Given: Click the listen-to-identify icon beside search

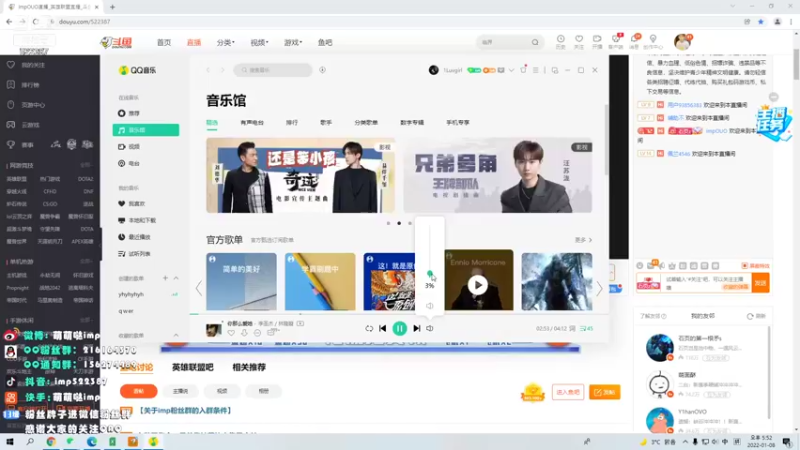Looking at the screenshot, I should click(x=322, y=70).
